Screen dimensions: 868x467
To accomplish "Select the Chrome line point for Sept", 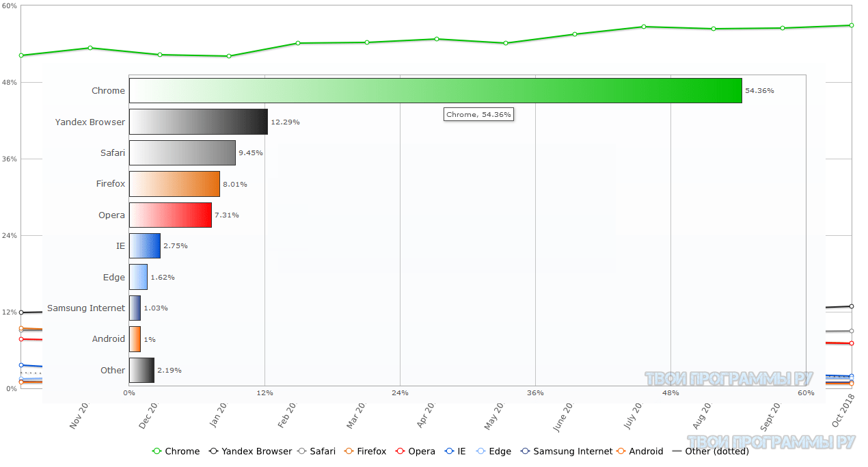I will click(x=782, y=28).
